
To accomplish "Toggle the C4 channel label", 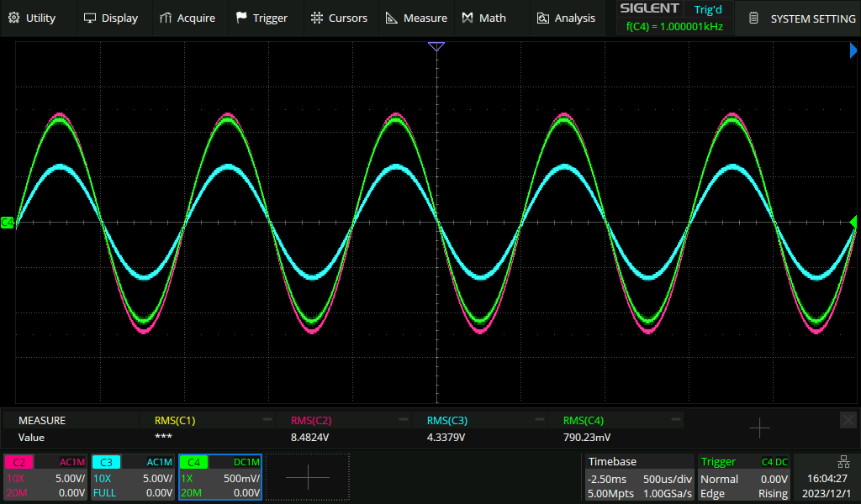I will tap(194, 462).
